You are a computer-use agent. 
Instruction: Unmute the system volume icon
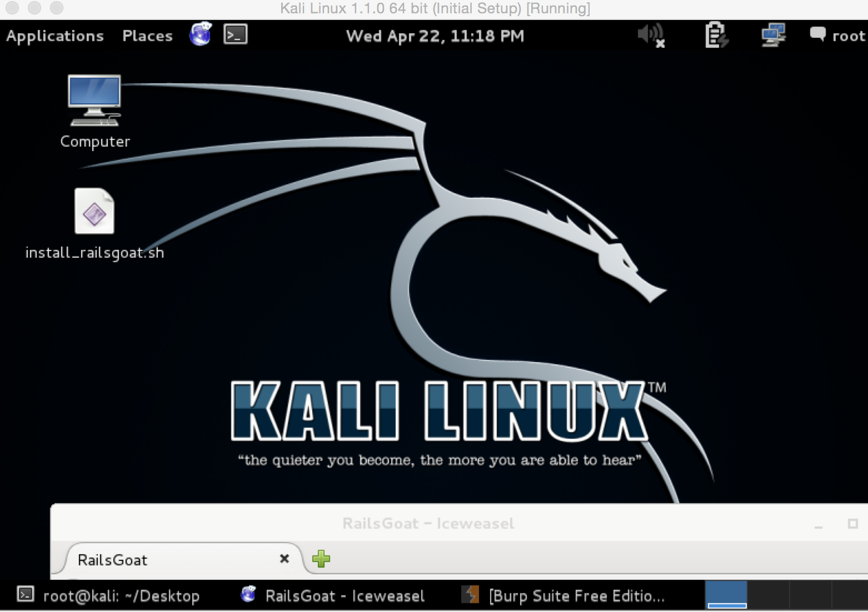coord(649,34)
